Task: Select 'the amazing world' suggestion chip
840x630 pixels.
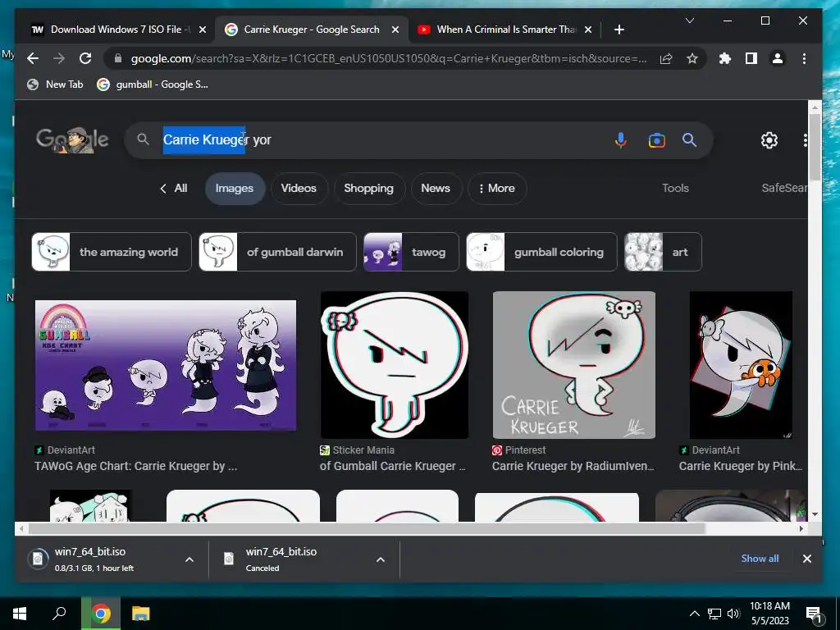Action: (112, 252)
